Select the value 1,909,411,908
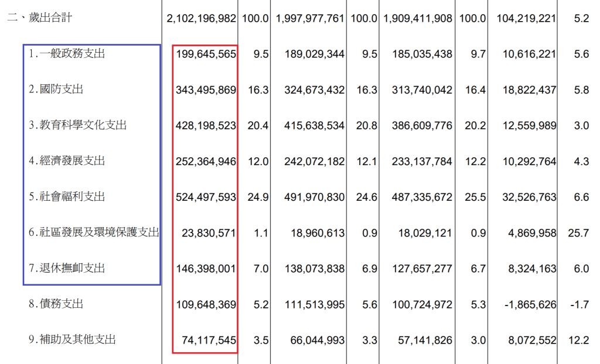The height and width of the screenshot is (364, 600). click(418, 19)
